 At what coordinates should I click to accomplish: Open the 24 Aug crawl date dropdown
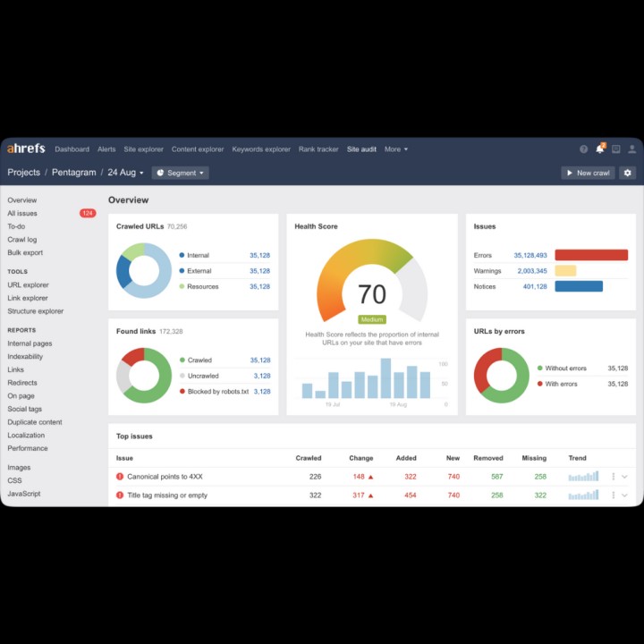point(125,173)
